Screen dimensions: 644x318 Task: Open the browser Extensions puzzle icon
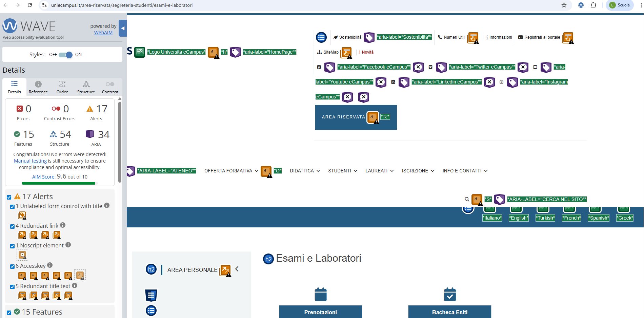593,5
